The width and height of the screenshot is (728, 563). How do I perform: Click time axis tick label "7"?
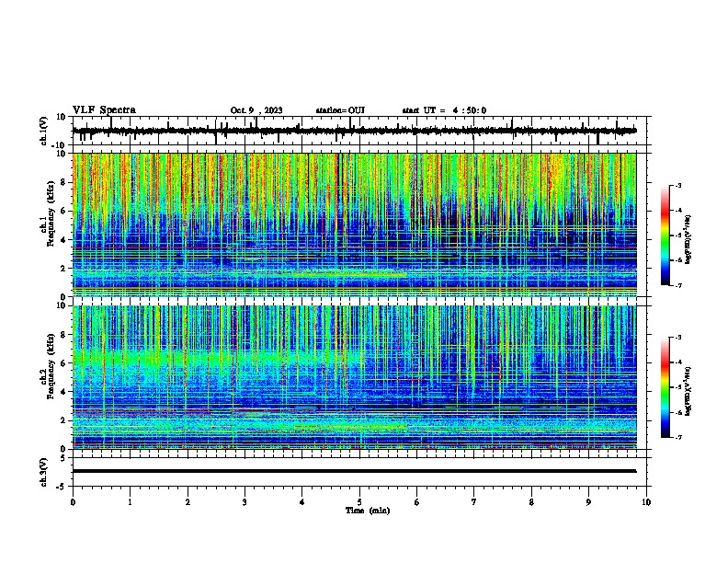tap(474, 502)
